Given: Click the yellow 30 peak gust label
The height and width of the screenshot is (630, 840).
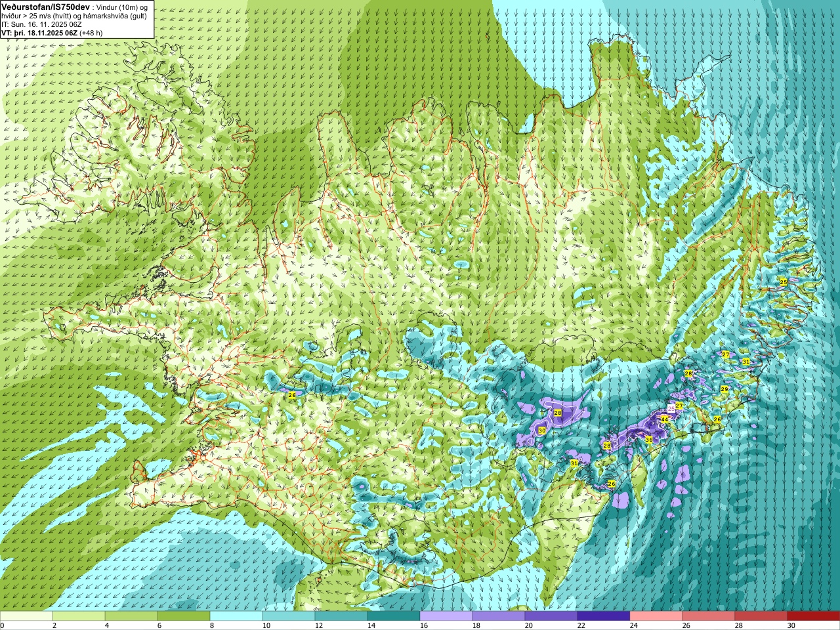Looking at the screenshot, I should 541,430.
